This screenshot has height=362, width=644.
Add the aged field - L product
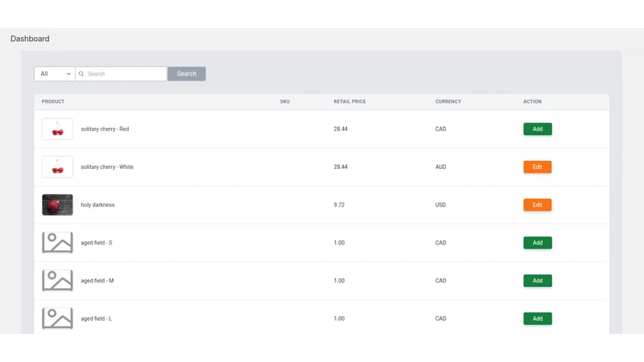[538, 319]
